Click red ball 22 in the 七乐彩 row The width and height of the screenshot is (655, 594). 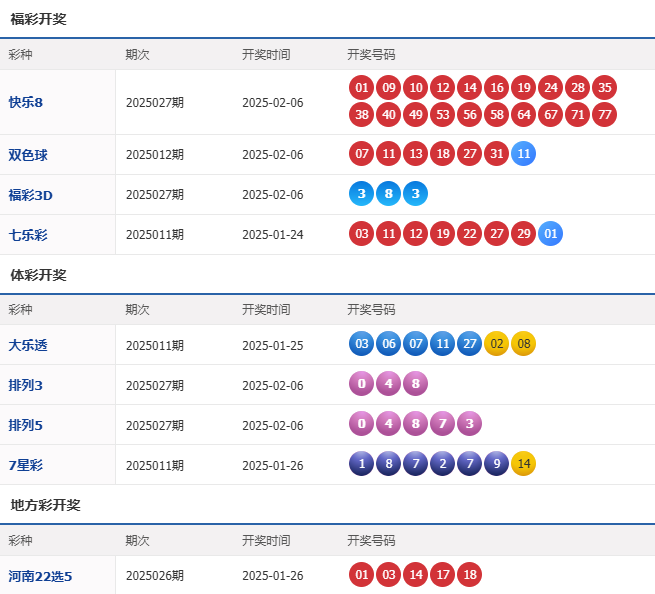(470, 234)
